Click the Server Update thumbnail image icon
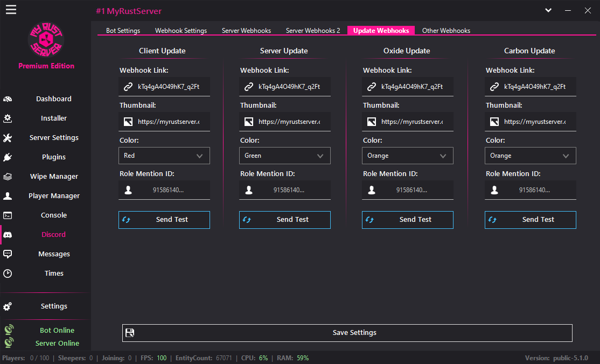This screenshot has width=600, height=364. click(249, 122)
